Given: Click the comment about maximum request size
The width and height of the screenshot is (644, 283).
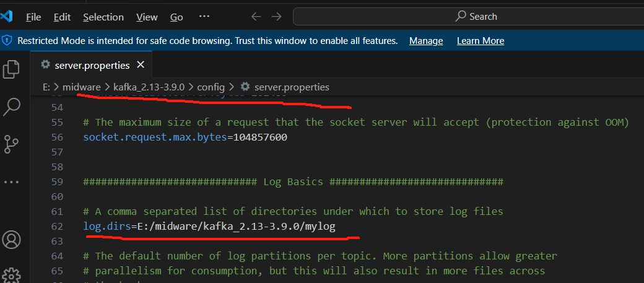Looking at the screenshot, I should tap(355, 122).
